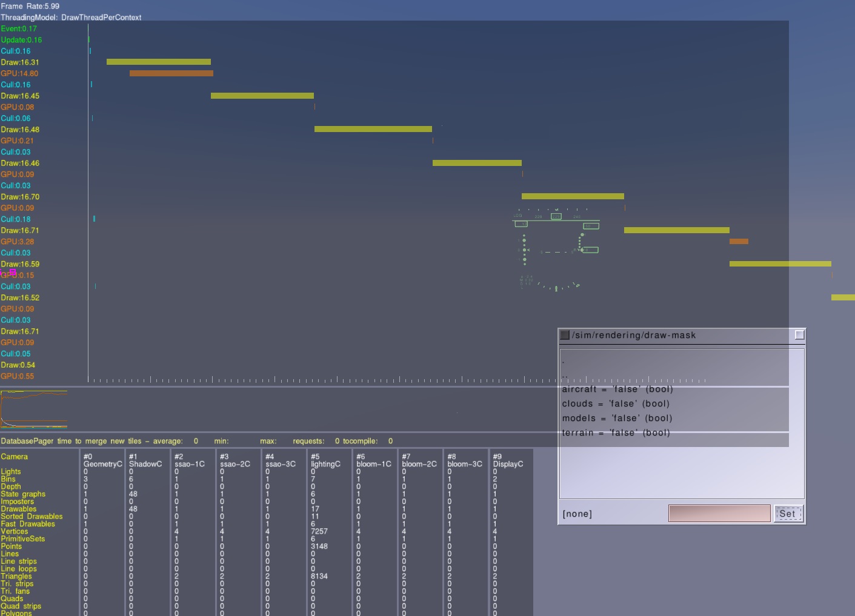Go up to parent node via '..' entry

(x=565, y=376)
